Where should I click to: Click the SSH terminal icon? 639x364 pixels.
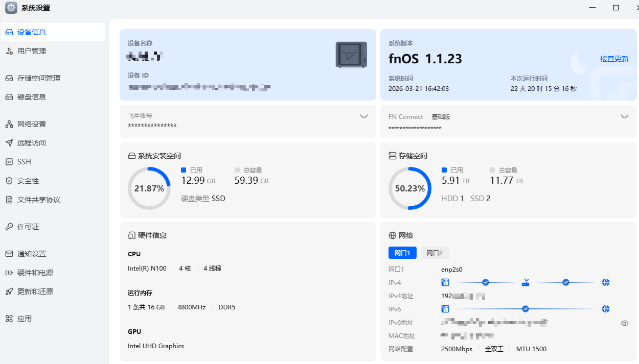click(9, 162)
